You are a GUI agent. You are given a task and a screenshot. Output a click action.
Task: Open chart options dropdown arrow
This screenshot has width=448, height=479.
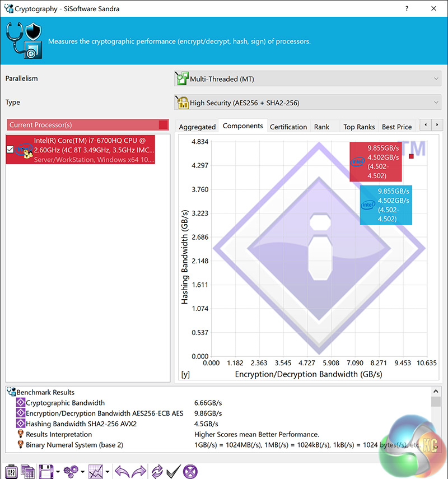(x=108, y=472)
